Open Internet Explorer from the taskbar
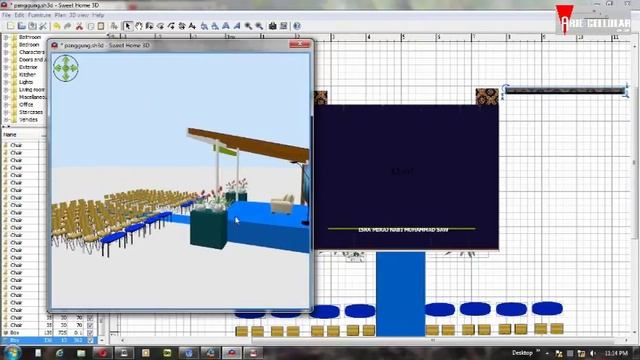This screenshot has width=640, height=360. [x=60, y=353]
